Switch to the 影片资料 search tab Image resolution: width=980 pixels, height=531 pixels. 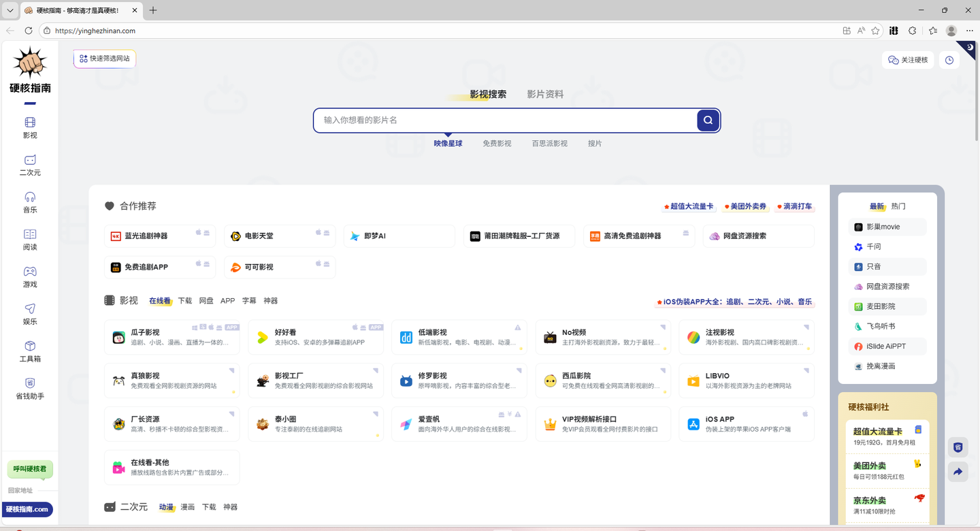click(545, 95)
